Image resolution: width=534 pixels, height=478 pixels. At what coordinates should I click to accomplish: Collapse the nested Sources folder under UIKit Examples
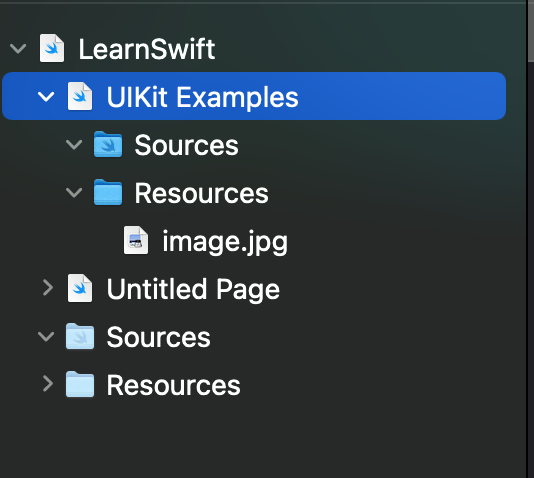pos(74,145)
